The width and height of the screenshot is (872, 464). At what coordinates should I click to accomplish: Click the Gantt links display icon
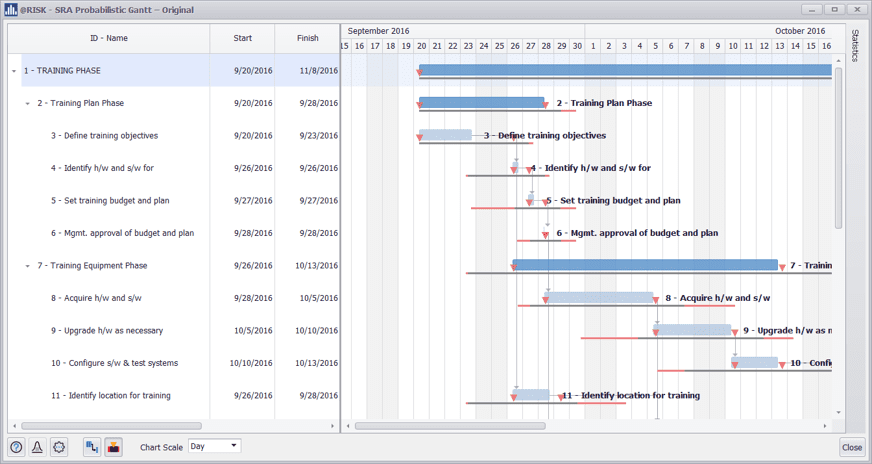[x=92, y=447]
